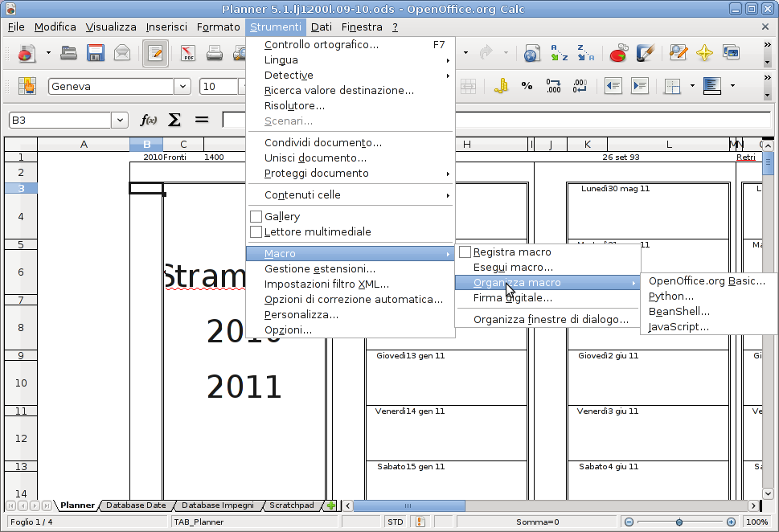Click the Print printer icon
This screenshot has width=779, height=532.
coord(215,53)
